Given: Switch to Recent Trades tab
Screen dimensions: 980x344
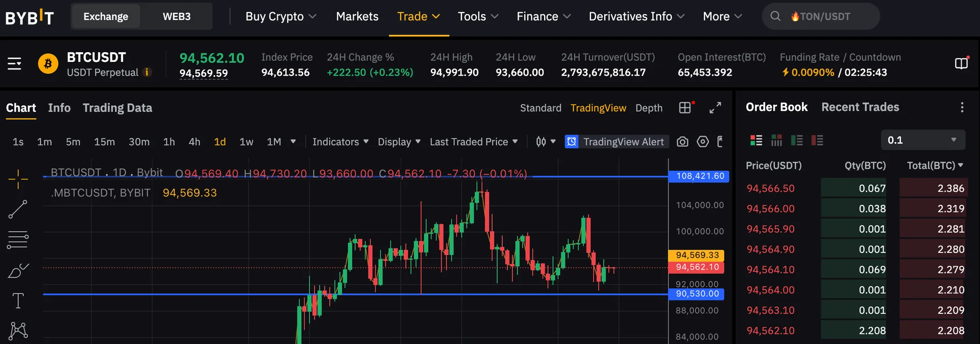Looking at the screenshot, I should click(x=860, y=107).
